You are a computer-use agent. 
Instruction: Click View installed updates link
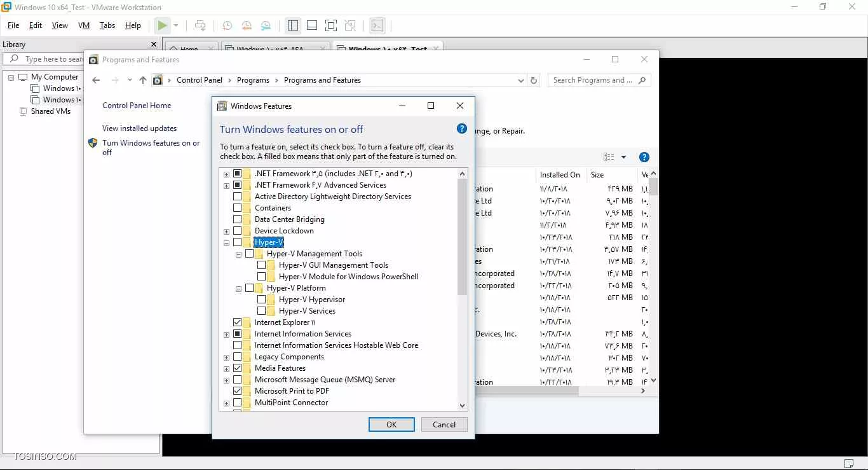[139, 128]
